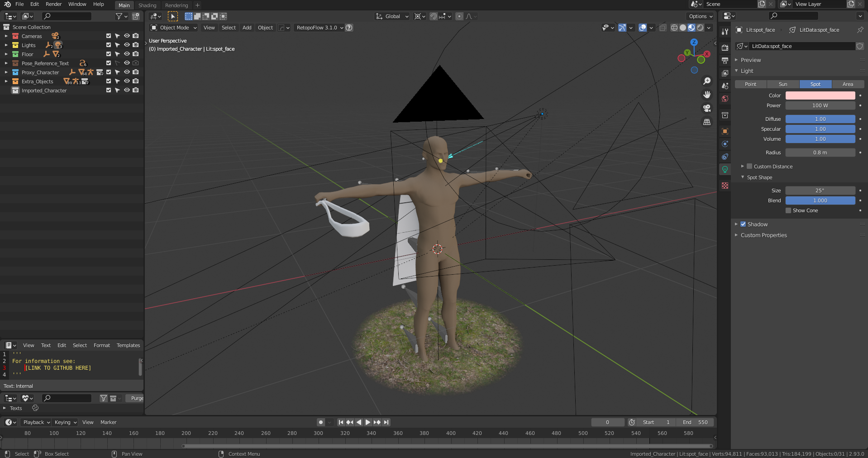Viewport: 868px width, 458px height.
Task: Expand the Cameras collection in outliner
Action: click(6, 36)
